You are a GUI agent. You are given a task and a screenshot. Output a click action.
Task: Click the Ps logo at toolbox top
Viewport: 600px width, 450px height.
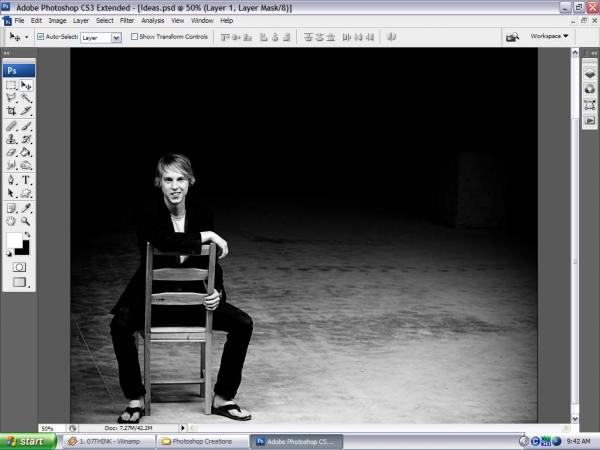pyautogui.click(x=19, y=71)
